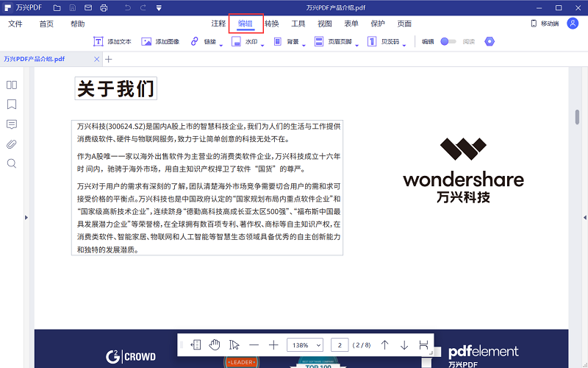Open file using the folder icon in title bar

click(x=57, y=8)
